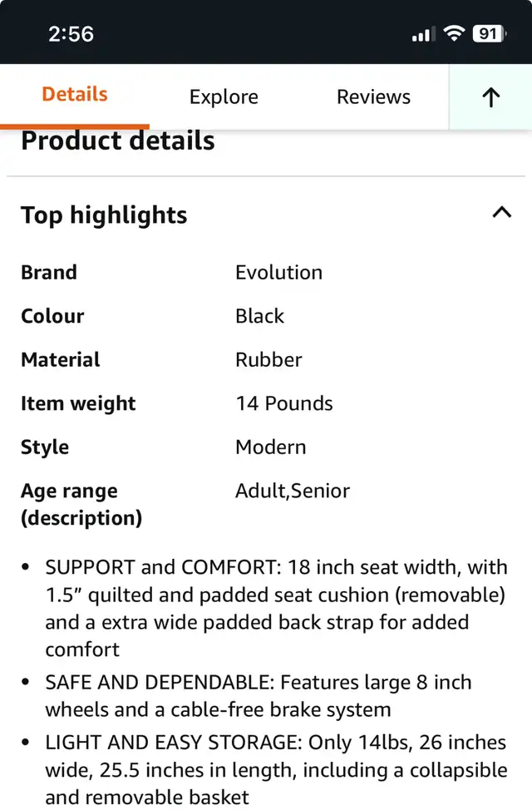532x810 pixels.
Task: Tap the battery indicator in status bar
Action: (489, 34)
